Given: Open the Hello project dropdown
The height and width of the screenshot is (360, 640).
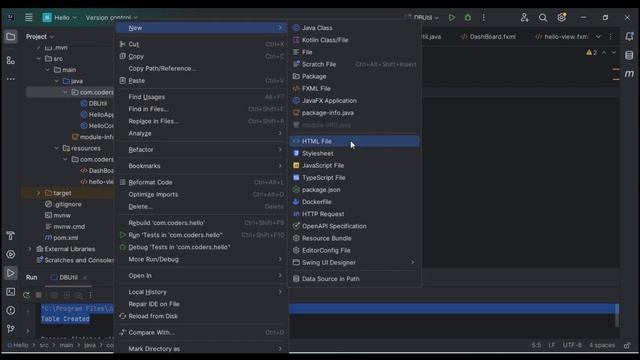Looking at the screenshot, I should click(x=60, y=18).
